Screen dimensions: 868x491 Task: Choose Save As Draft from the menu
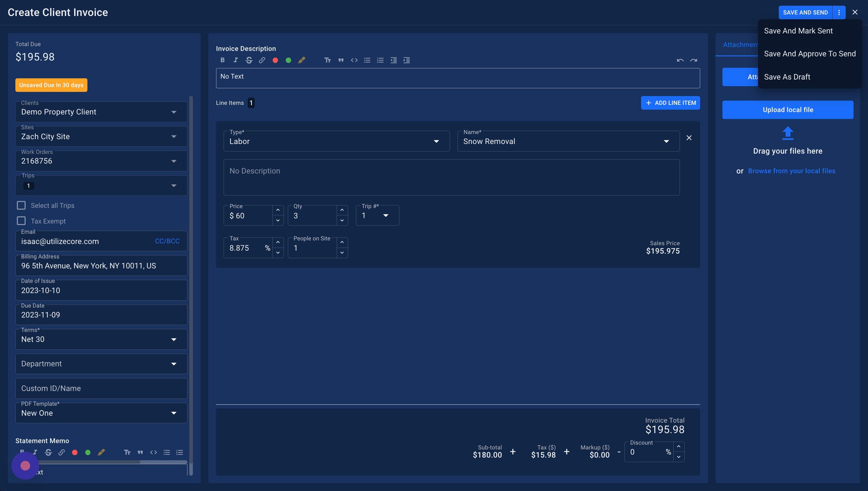click(x=787, y=77)
